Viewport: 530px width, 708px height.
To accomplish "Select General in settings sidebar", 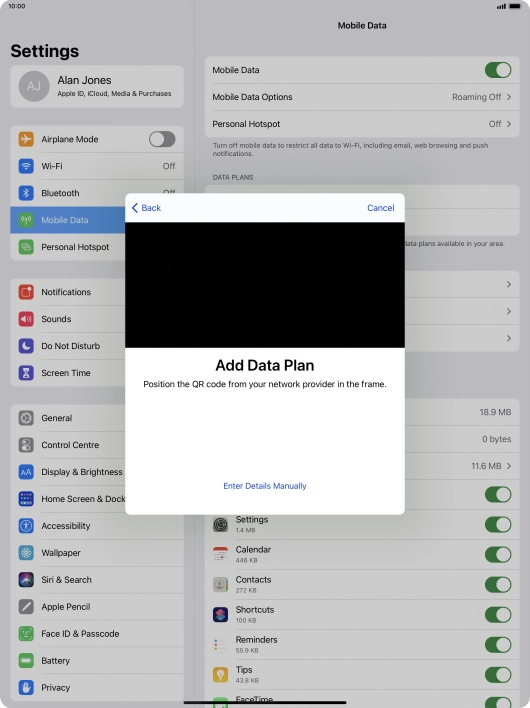I will pyautogui.click(x=68, y=418).
